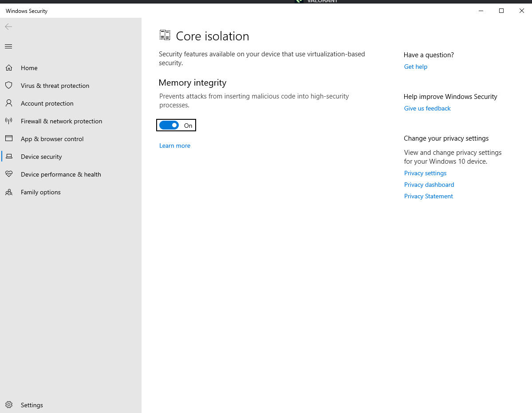
Task: Click the App & browser control window icon
Action: [x=9, y=139]
